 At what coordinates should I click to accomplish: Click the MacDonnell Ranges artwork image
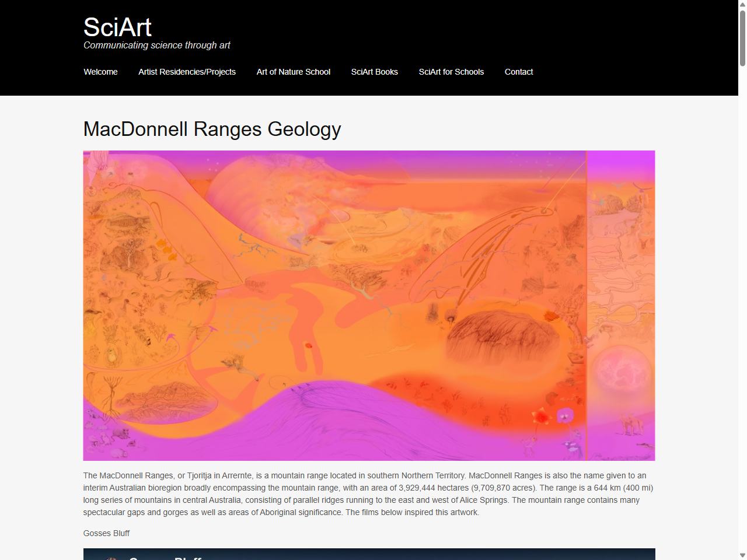pos(369,305)
